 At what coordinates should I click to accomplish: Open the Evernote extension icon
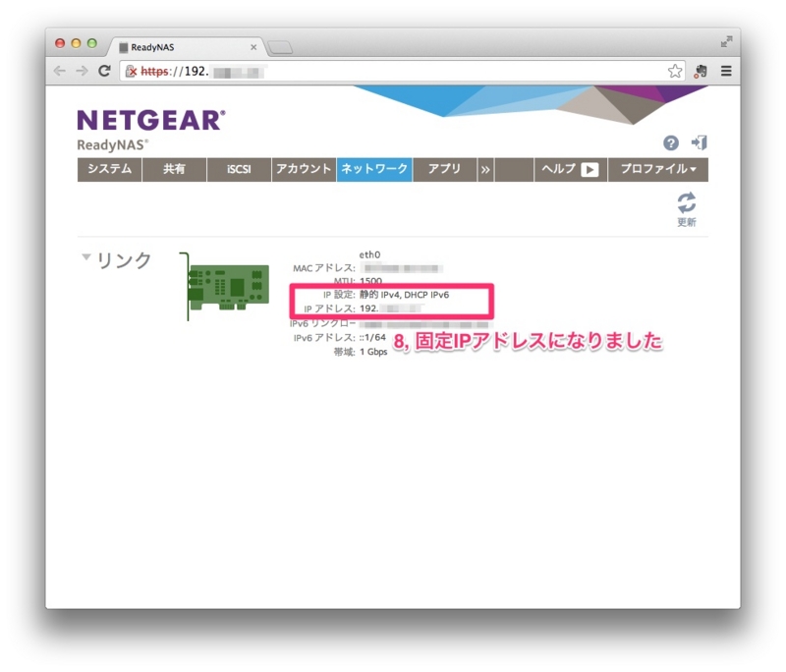tap(701, 71)
